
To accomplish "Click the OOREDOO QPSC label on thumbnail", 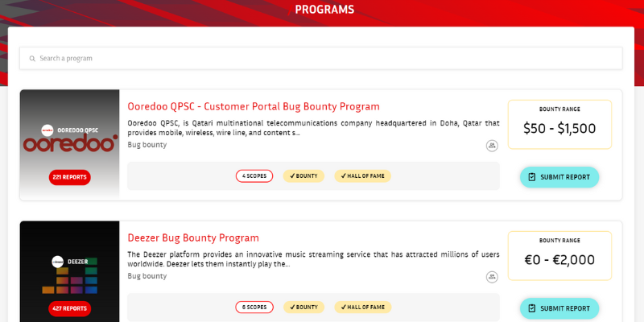I will (x=77, y=130).
